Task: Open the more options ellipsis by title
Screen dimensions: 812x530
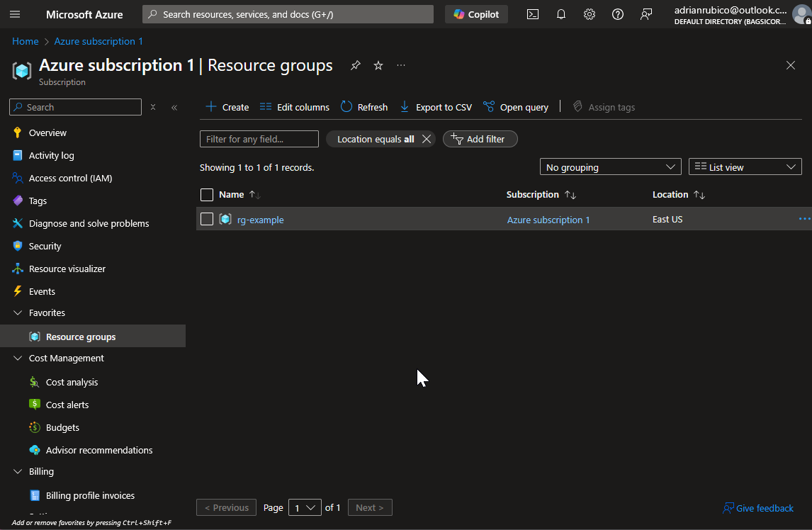Action: [x=401, y=65]
